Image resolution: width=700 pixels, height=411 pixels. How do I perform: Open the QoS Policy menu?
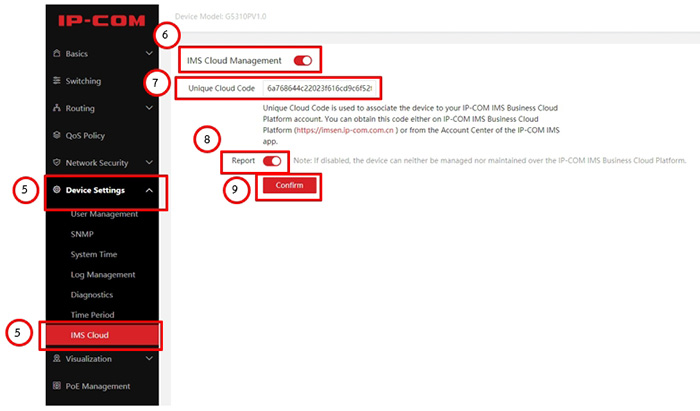[x=102, y=135]
